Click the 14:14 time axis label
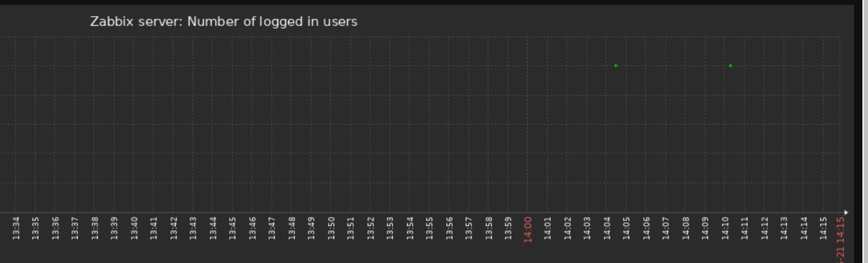This screenshot has width=868, height=263. (x=804, y=228)
